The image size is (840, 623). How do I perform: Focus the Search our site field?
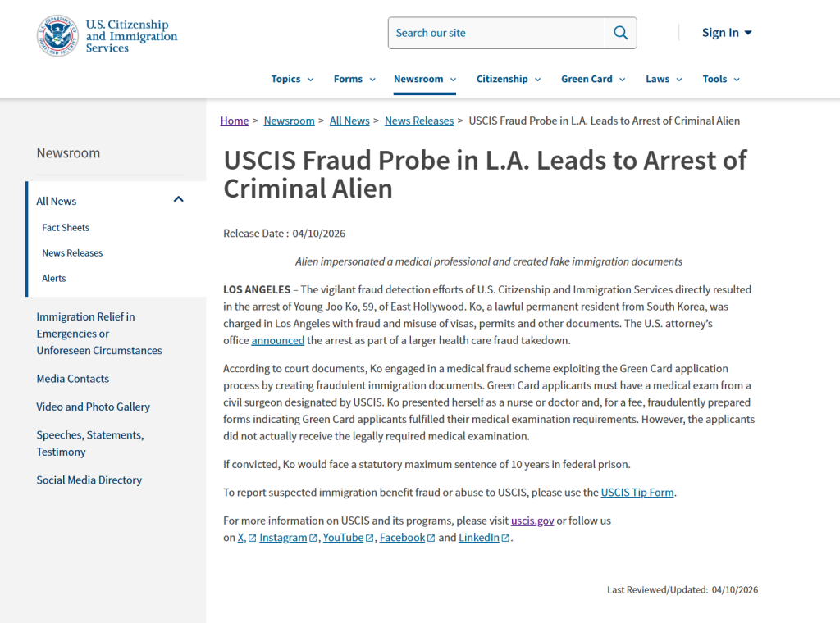pyautogui.click(x=496, y=33)
